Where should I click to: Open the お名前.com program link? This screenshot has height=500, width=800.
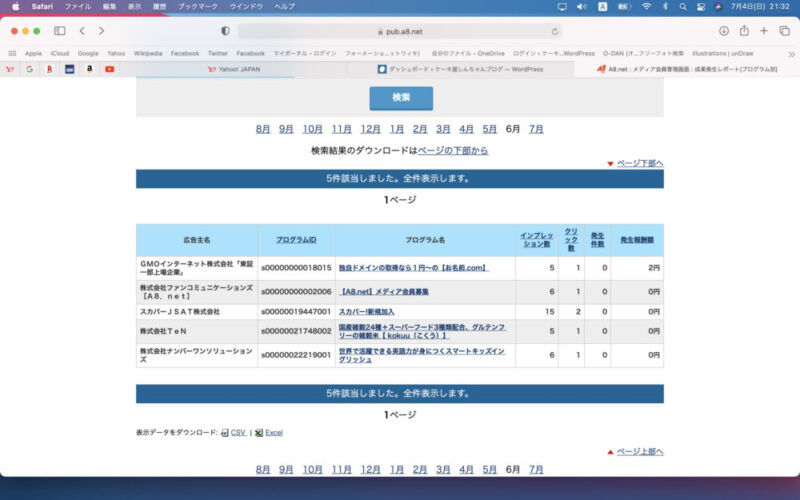414,268
